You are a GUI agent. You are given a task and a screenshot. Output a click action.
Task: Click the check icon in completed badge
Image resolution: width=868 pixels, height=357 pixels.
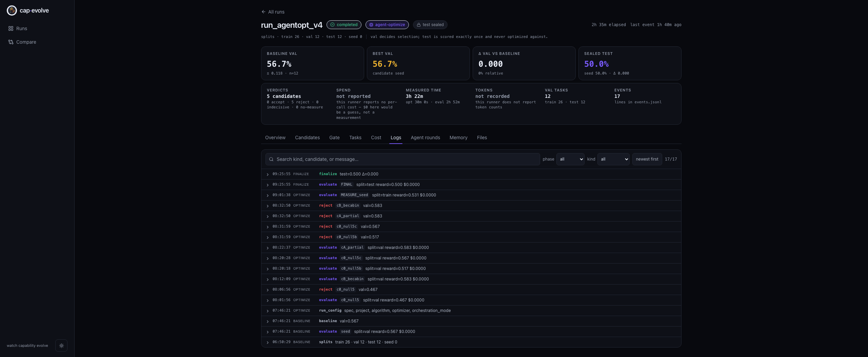[333, 25]
